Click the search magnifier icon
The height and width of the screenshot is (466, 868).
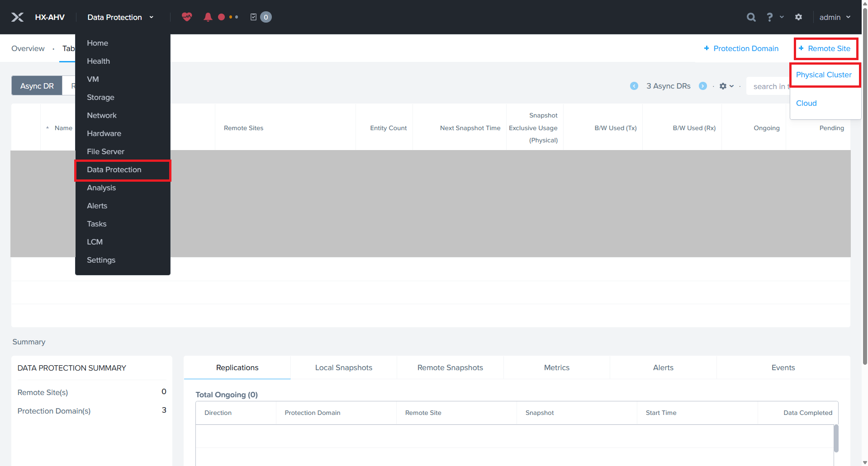(751, 17)
